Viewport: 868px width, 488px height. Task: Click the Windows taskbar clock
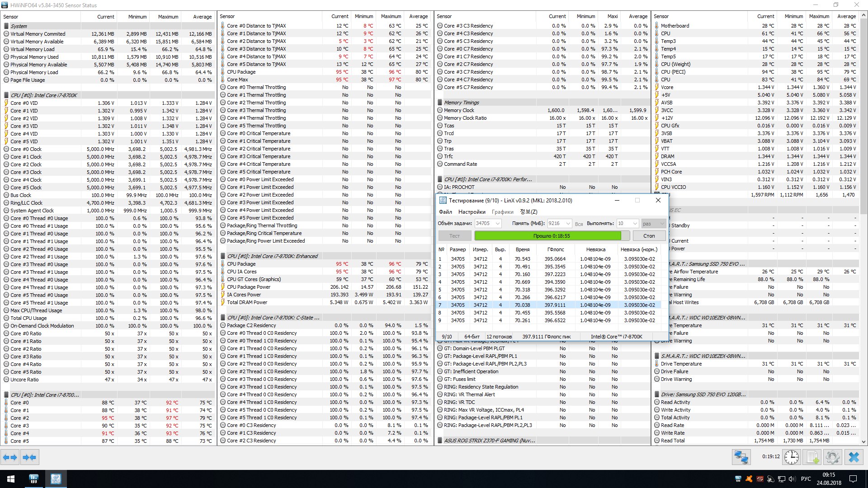tap(828, 479)
